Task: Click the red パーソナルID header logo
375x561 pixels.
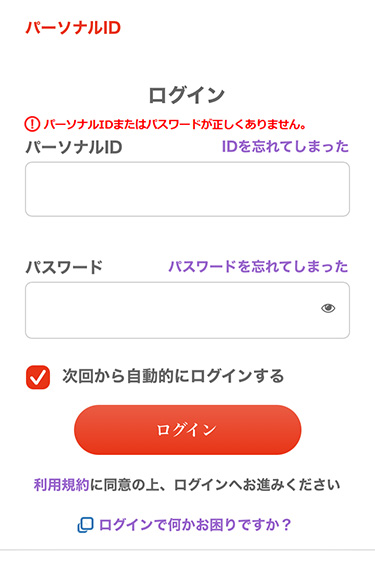Action: pos(73,28)
